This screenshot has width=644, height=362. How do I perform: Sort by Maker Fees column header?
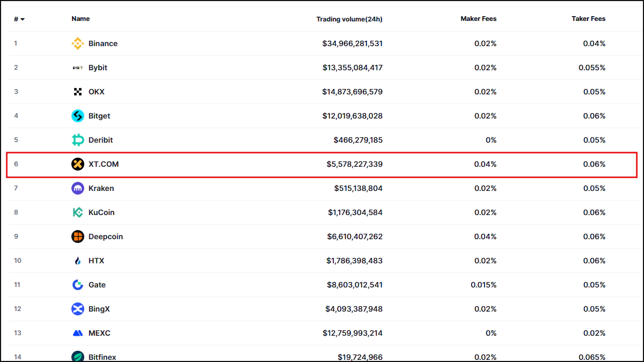(x=479, y=19)
